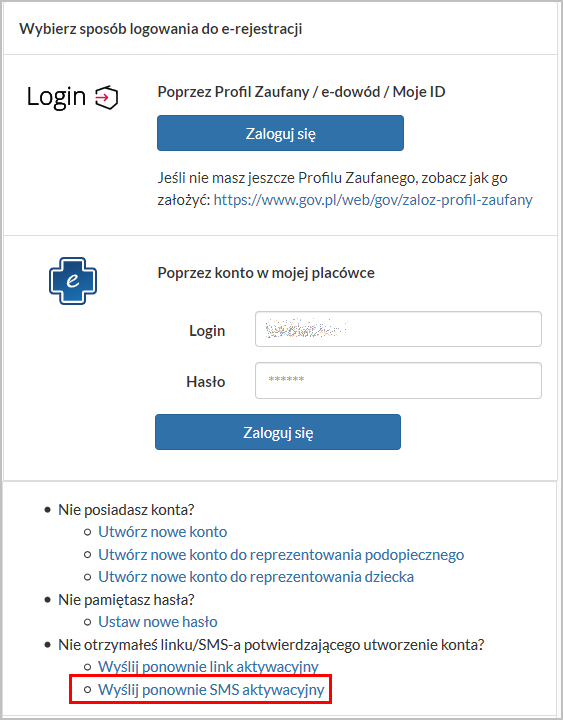This screenshot has height=720, width=563.
Task: Resend the activation link
Action: click(208, 667)
